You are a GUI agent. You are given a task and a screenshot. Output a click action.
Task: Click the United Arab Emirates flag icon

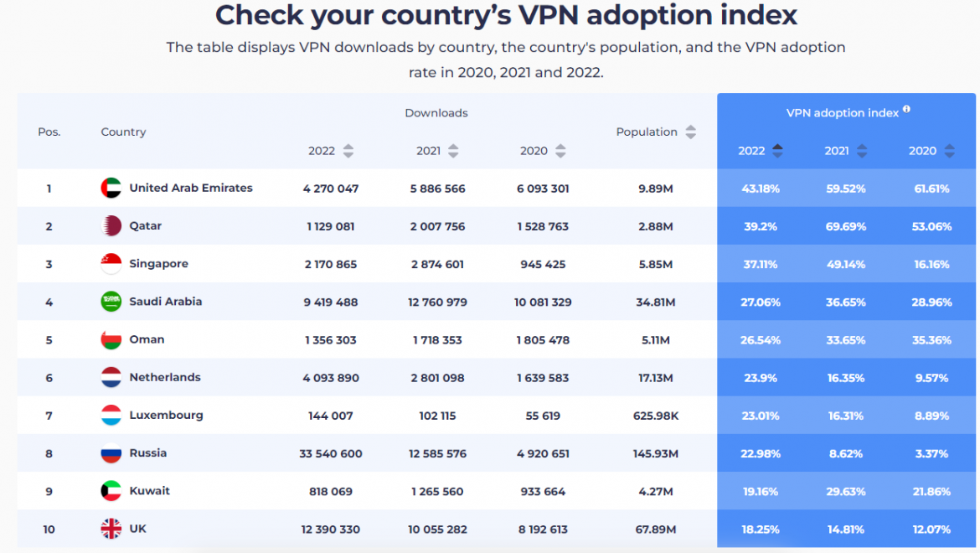click(111, 188)
